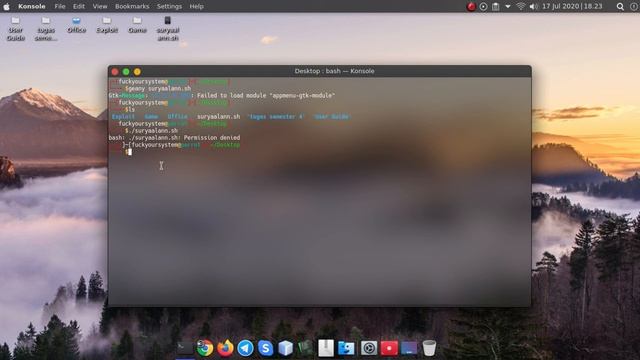Screen dimensions: 640x360
Task: Select the tugas semester desktop folder
Action: pyautogui.click(x=46, y=29)
